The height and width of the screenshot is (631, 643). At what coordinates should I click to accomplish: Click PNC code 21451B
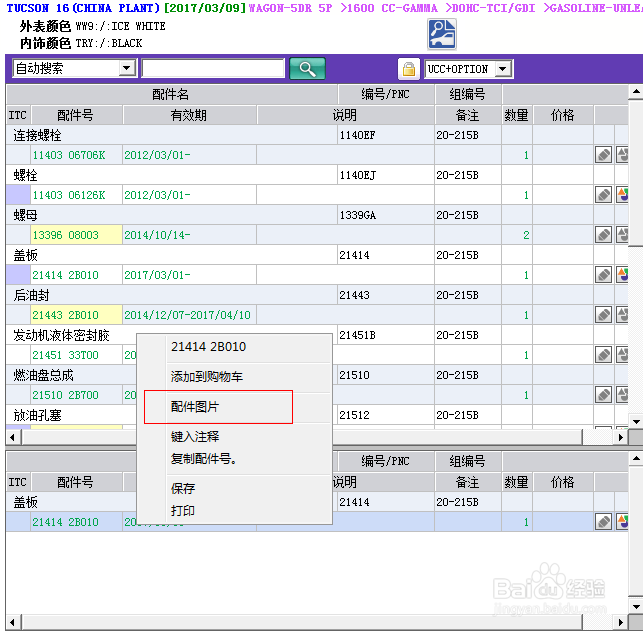pyautogui.click(x=358, y=335)
